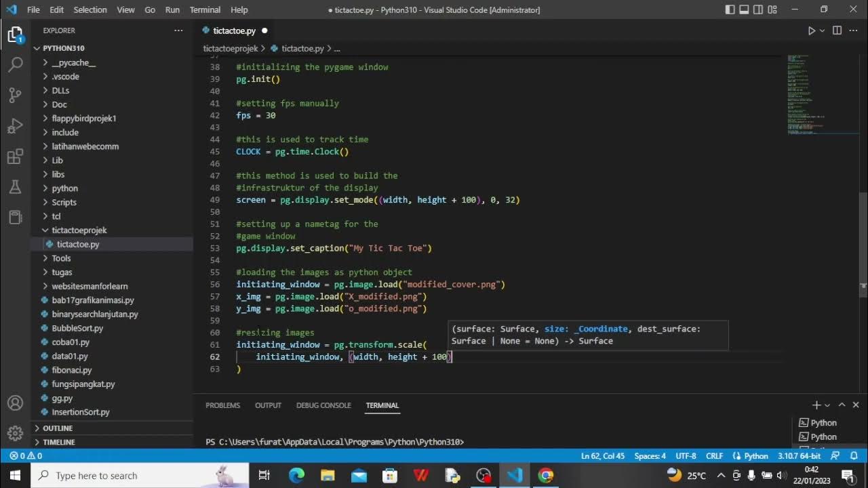This screenshot has width=868, height=488.
Task: Open File Explorer from taskbar
Action: tap(328, 475)
